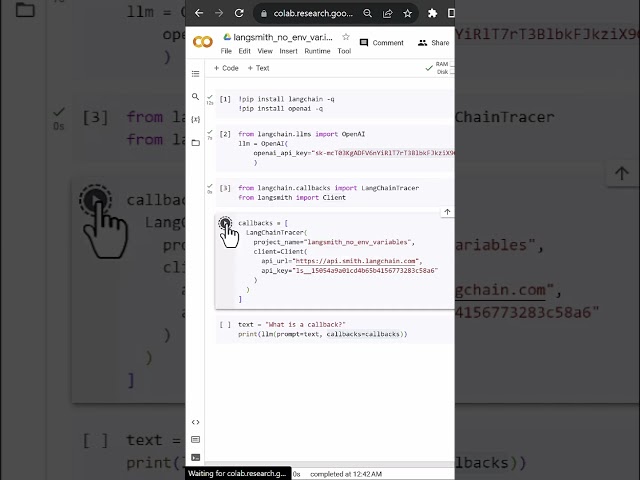The height and width of the screenshot is (480, 640).
Task: Open the View menu
Action: tap(265, 51)
